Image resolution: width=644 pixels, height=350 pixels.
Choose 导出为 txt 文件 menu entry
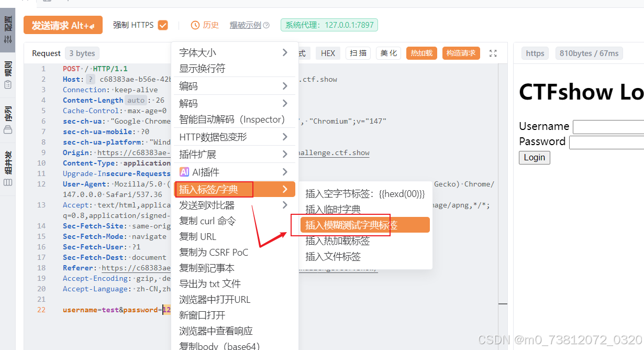click(235, 284)
